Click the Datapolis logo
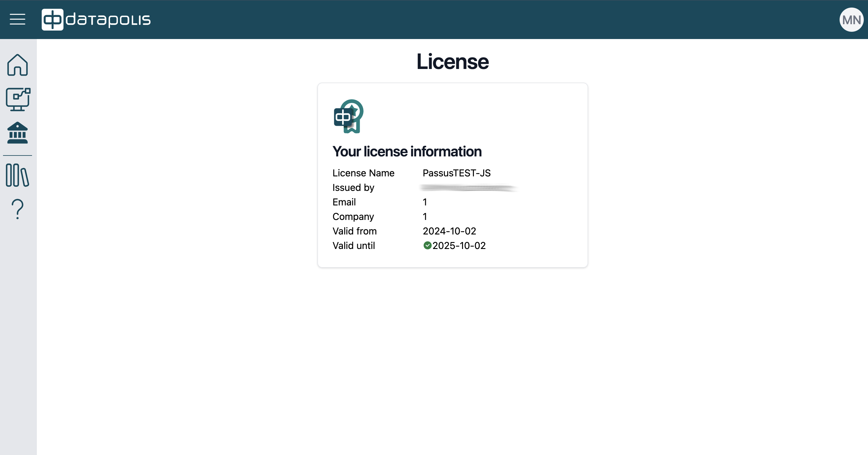 point(96,20)
